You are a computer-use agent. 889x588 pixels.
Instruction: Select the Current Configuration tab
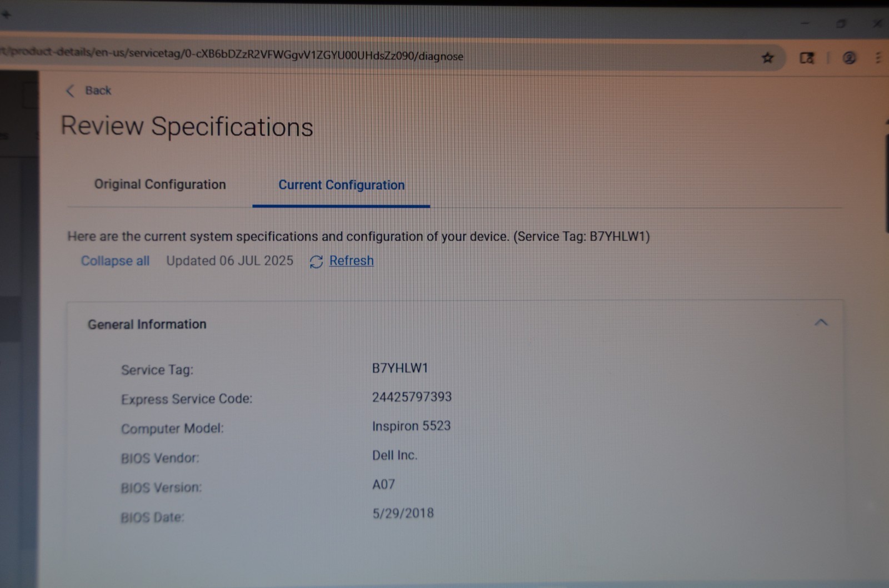[341, 185]
